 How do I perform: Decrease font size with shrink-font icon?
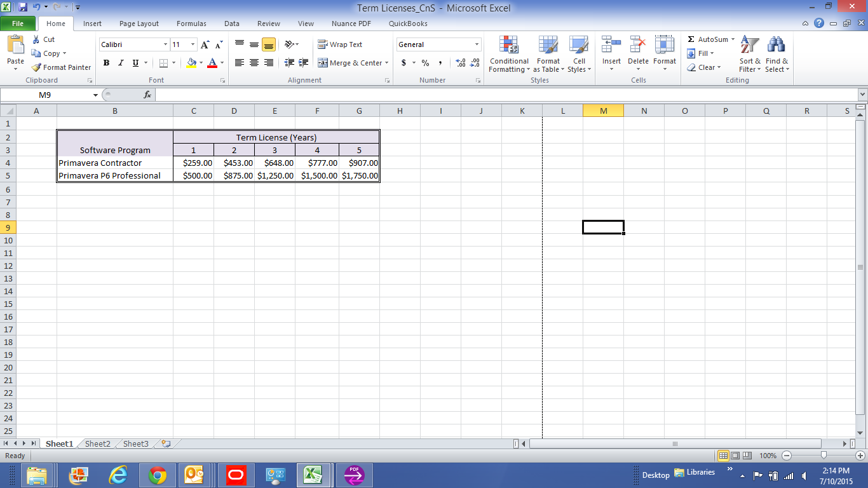[x=219, y=44]
